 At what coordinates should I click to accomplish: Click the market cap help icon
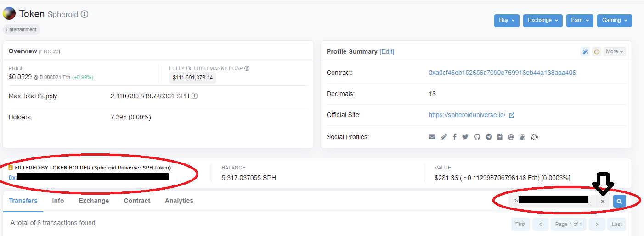point(247,68)
